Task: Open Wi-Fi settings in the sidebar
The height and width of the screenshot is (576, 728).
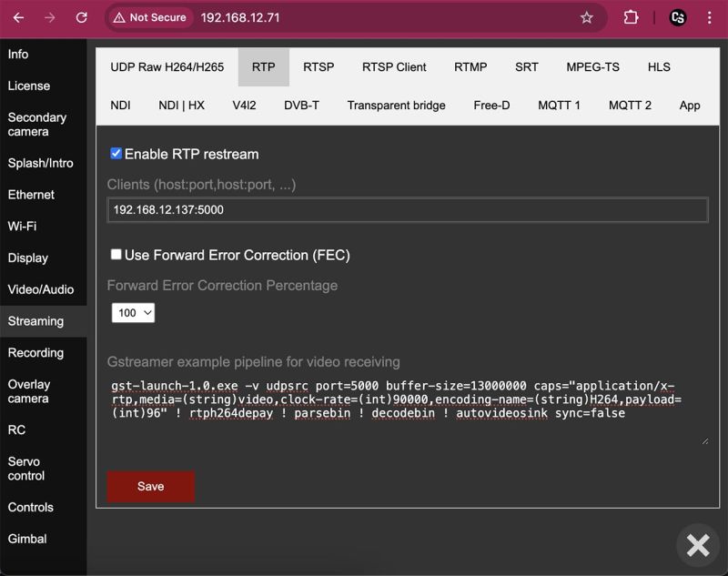Action: pyautogui.click(x=43, y=226)
